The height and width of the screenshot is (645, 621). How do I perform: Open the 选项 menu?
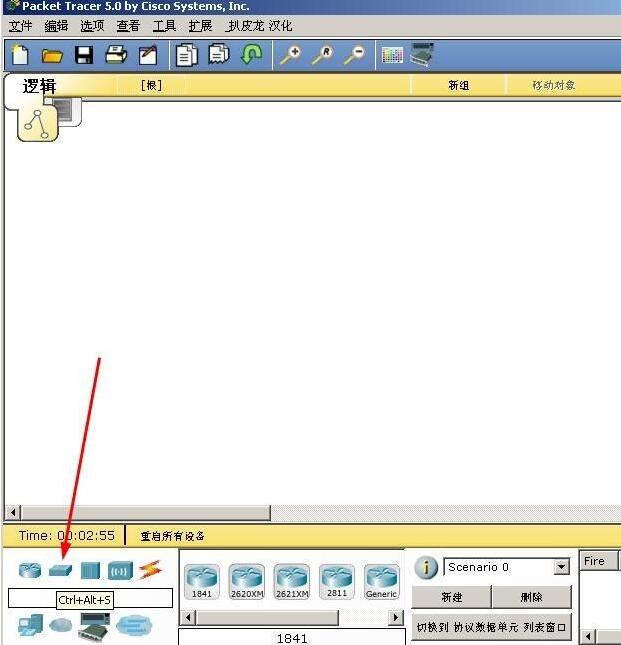click(x=92, y=26)
